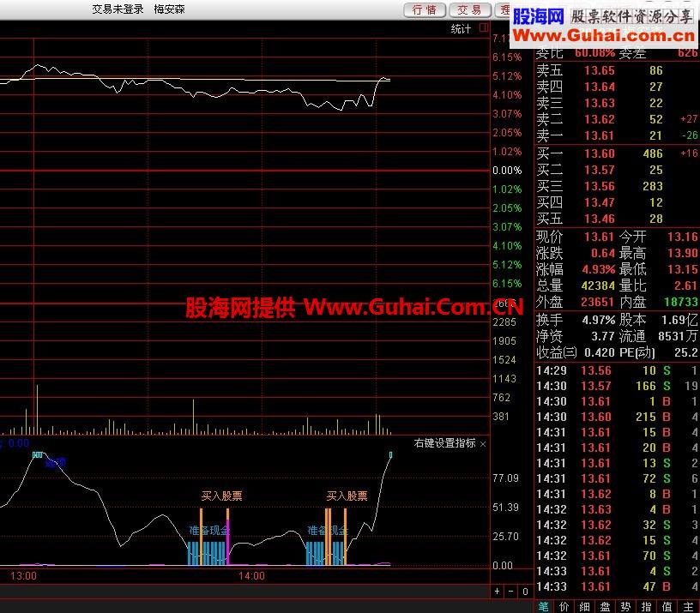Click the 净资 3.77 value
This screenshot has height=613, width=700.
(x=603, y=336)
